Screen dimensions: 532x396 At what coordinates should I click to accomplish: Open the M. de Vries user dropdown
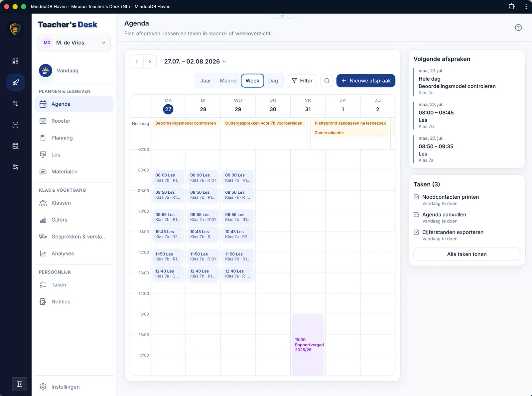tap(74, 43)
